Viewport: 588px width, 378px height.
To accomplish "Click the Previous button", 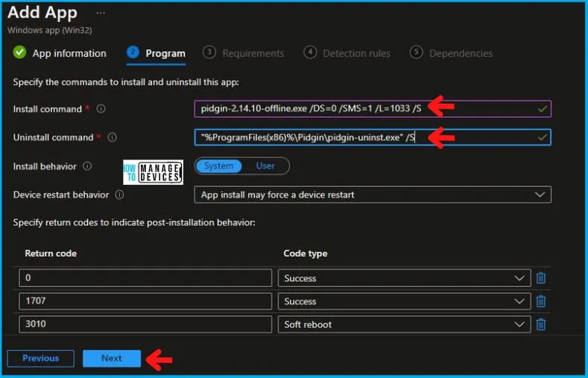I will pos(40,358).
